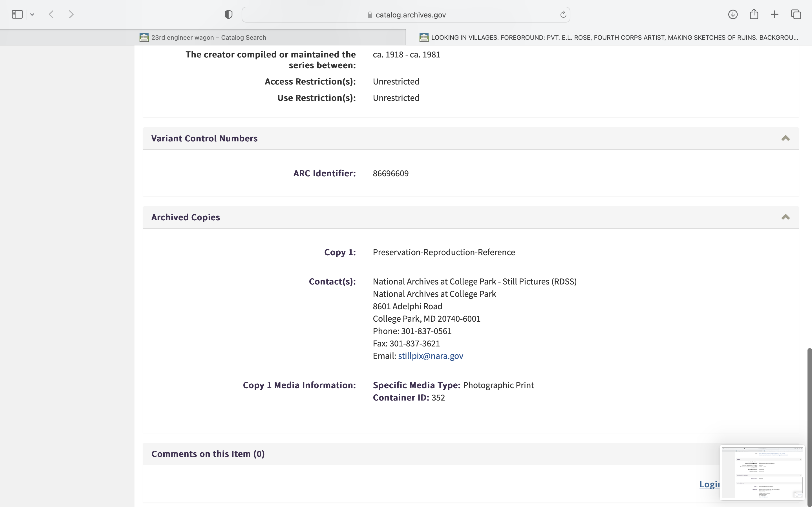Image resolution: width=812 pixels, height=507 pixels.
Task: Click the privacy shield icon
Action: tap(228, 14)
